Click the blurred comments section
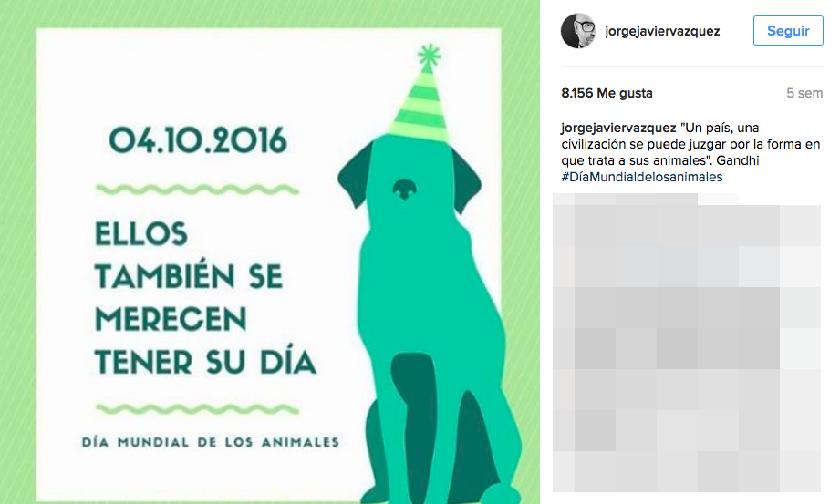This screenshot has height=504, width=840. click(687, 343)
